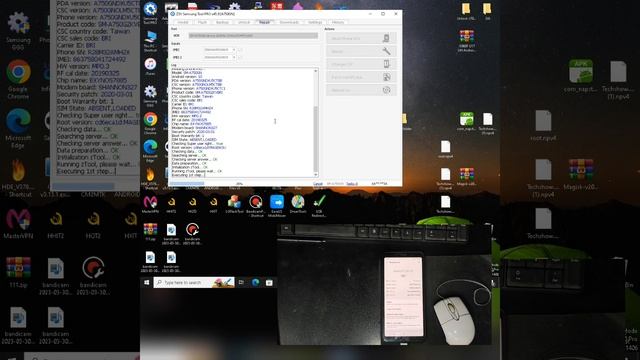
Task: Open Samsung ToolPRO icon on central desktop
Action: pyautogui.click(x=150, y=11)
